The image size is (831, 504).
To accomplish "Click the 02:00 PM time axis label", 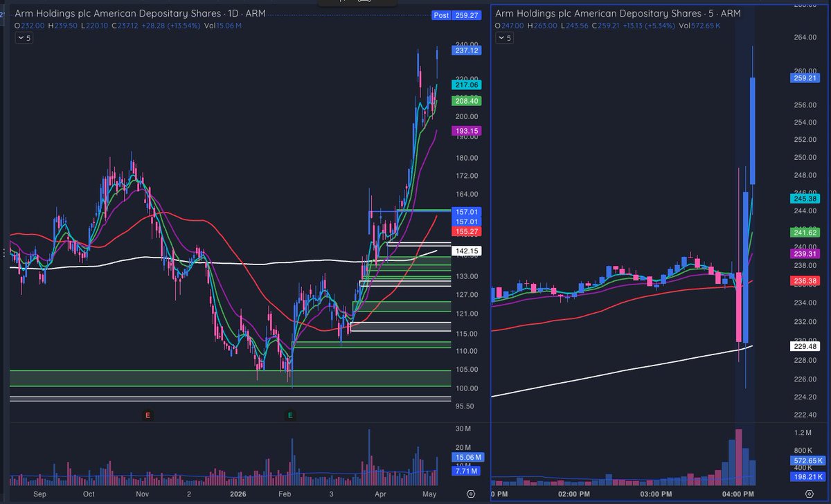I will pos(574,495).
